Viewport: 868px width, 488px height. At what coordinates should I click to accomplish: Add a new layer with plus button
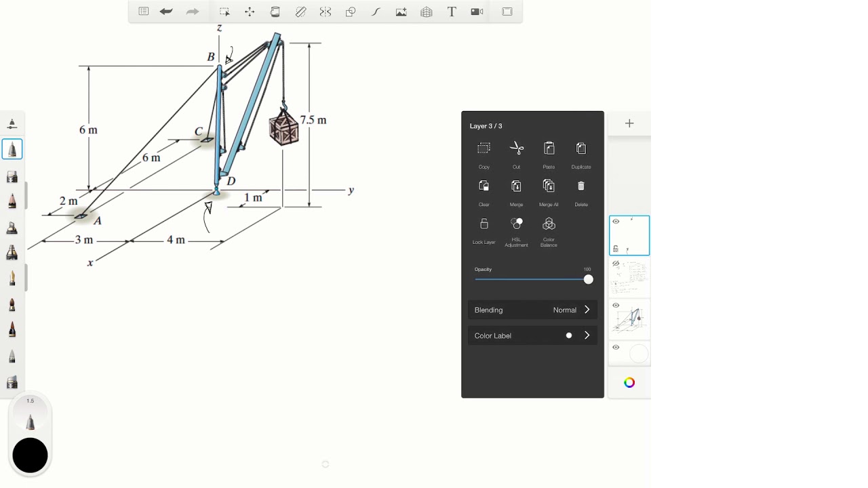point(629,123)
